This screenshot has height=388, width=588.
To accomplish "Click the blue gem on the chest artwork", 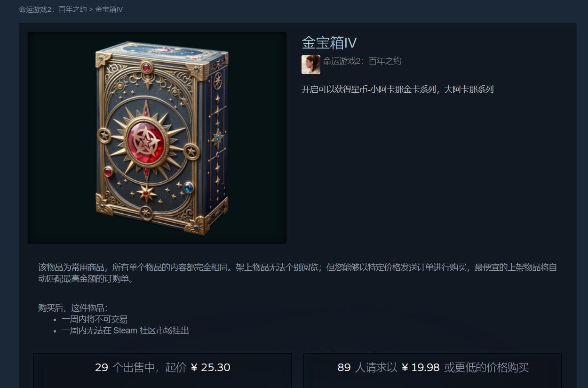I will pyautogui.click(x=189, y=187).
